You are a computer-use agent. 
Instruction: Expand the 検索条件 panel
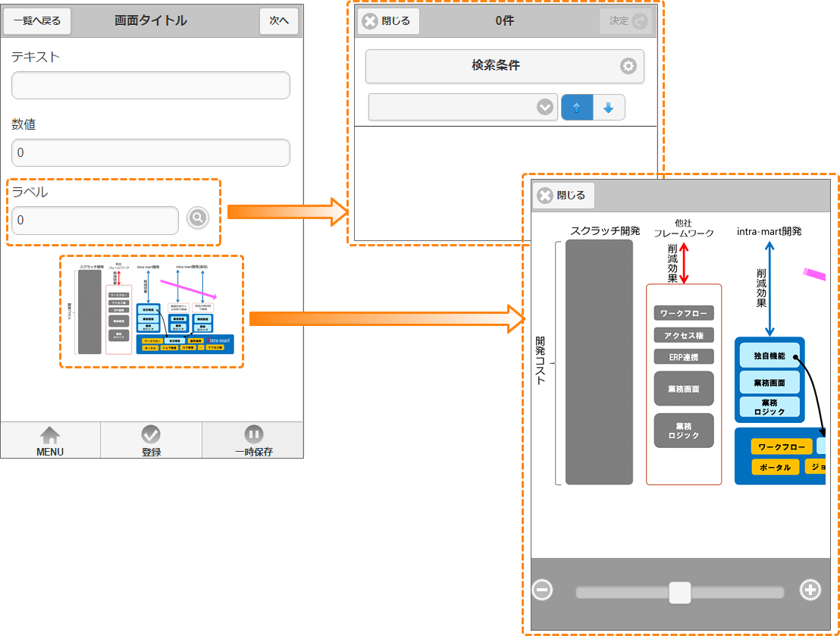click(x=505, y=66)
